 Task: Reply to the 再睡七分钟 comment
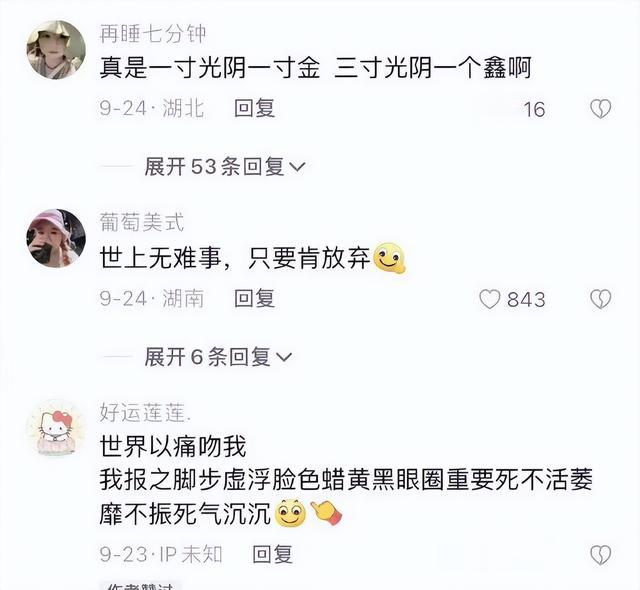pos(254,109)
